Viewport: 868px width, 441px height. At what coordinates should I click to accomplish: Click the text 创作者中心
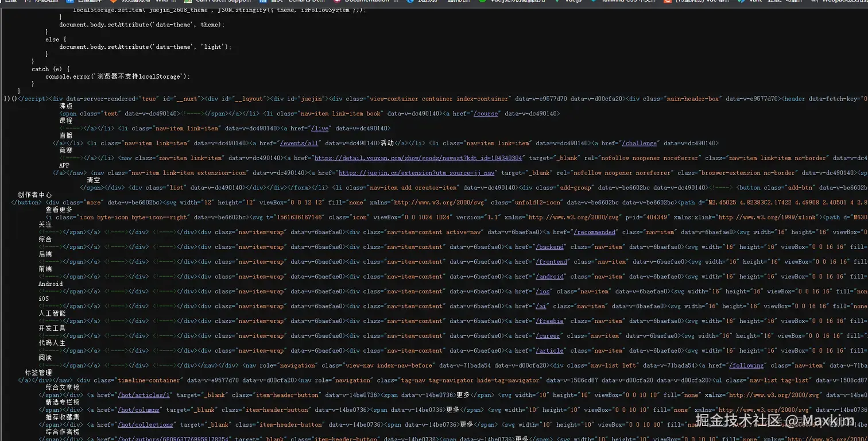35,195
